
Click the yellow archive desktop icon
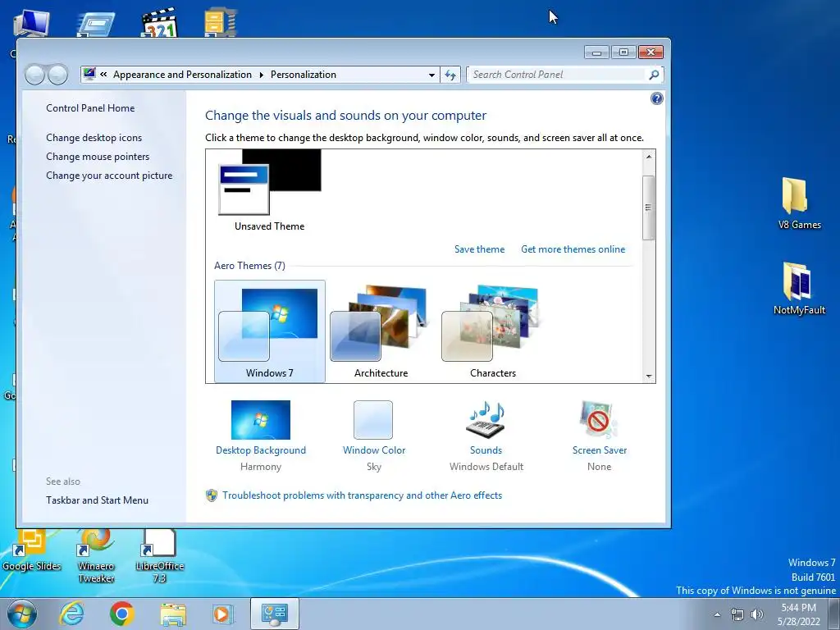221,22
